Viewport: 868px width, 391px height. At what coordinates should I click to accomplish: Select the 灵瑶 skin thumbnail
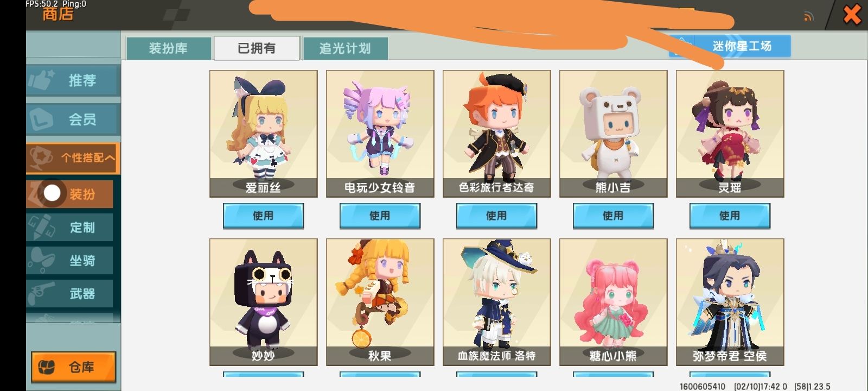coord(730,134)
